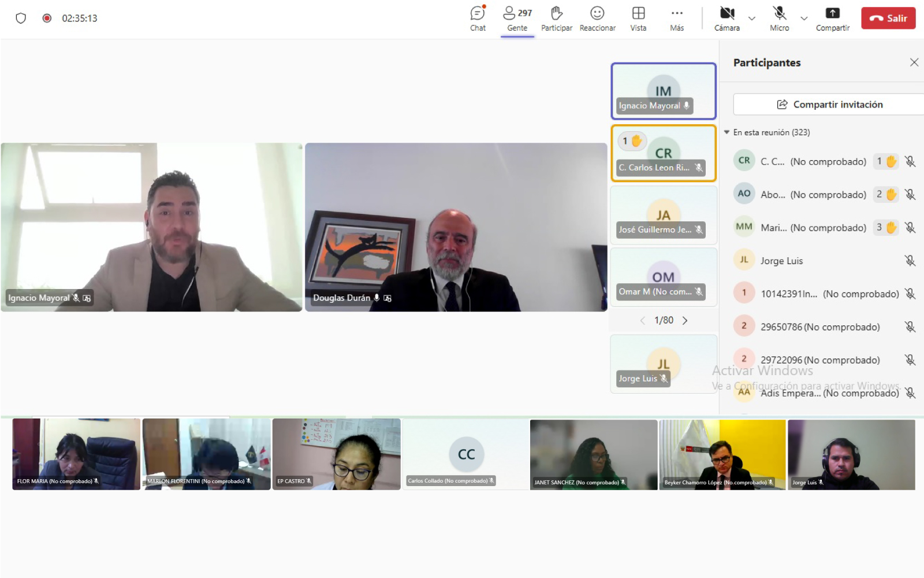
Task: Select Jorge Luis bottom video thumbnail
Action: click(x=851, y=454)
